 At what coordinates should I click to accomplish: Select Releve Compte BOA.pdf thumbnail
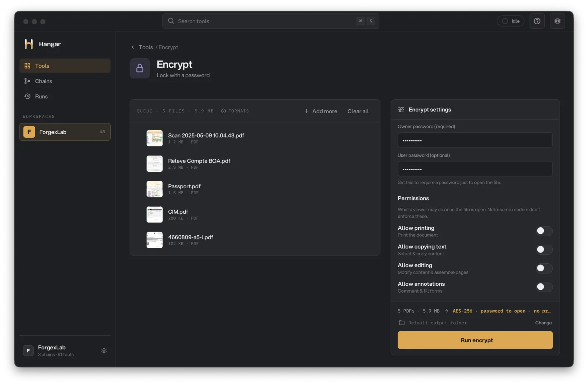click(x=154, y=164)
